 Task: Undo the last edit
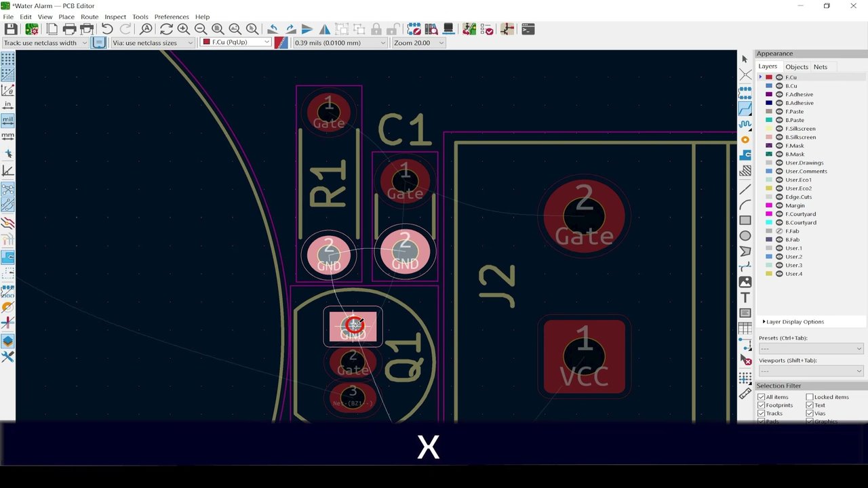pos(107,29)
